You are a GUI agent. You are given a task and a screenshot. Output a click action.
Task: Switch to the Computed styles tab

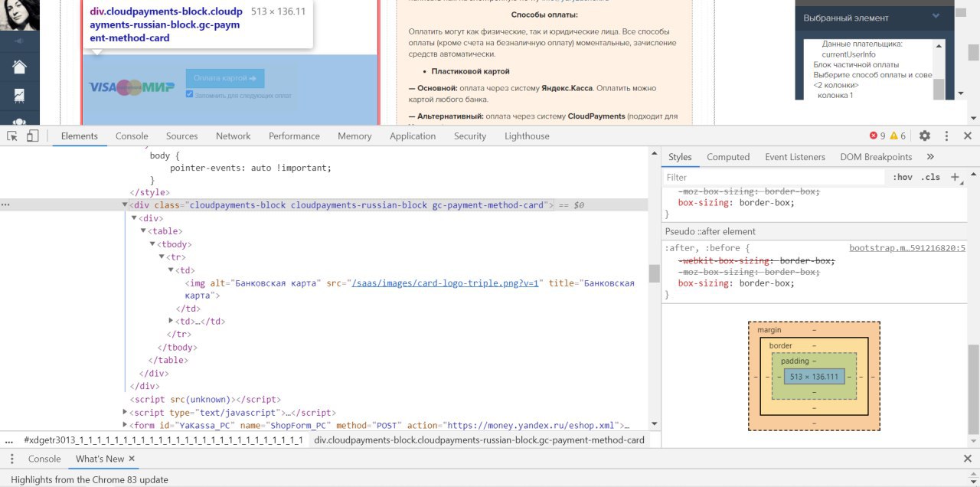coord(728,156)
